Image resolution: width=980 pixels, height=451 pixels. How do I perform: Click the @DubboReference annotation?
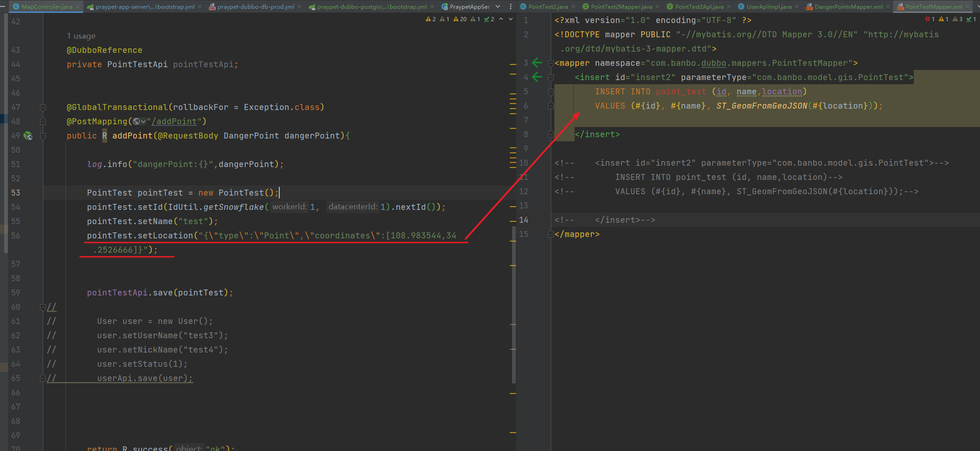(x=104, y=50)
